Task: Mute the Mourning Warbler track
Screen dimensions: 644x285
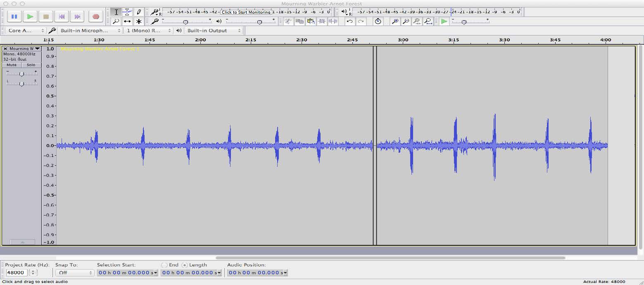Action: point(11,65)
